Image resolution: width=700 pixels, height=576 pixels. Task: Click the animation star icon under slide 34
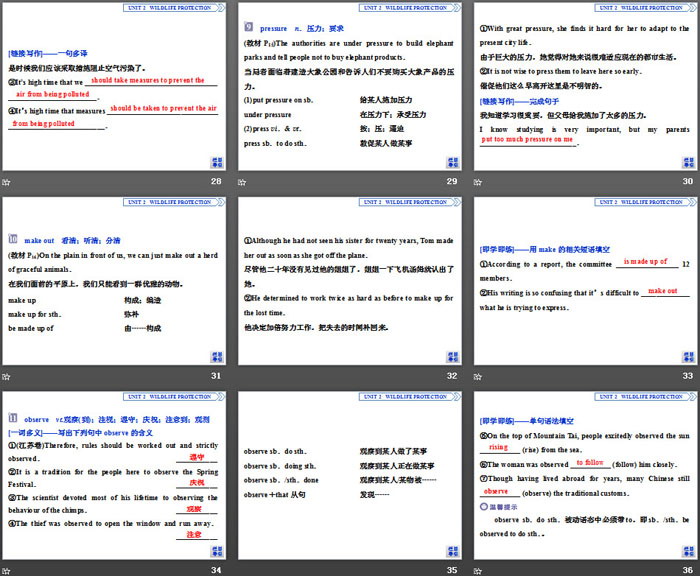(6, 570)
